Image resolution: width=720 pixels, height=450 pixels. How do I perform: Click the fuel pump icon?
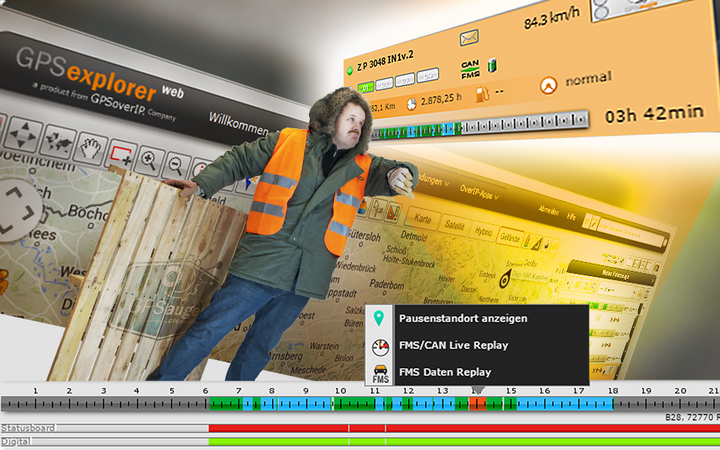click(x=482, y=94)
